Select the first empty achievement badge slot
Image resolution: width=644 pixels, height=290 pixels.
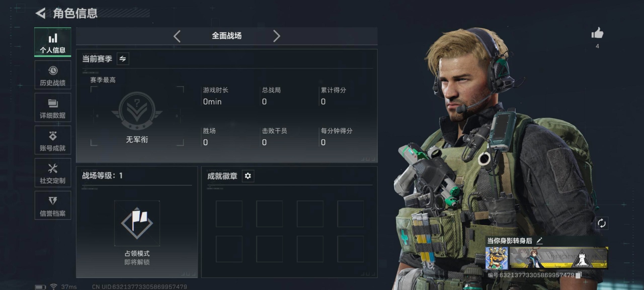[x=229, y=214]
